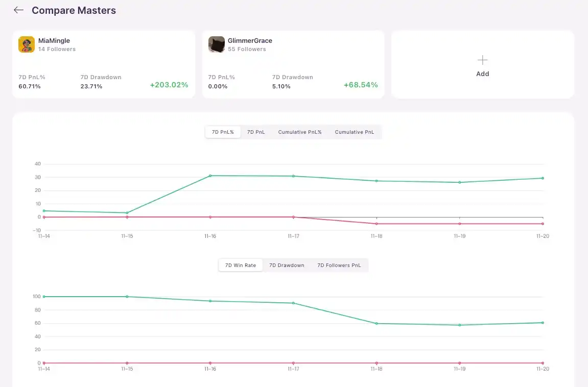Select the 7D PnL% tab
Screen dimensions: 588x387
[x=223, y=132]
